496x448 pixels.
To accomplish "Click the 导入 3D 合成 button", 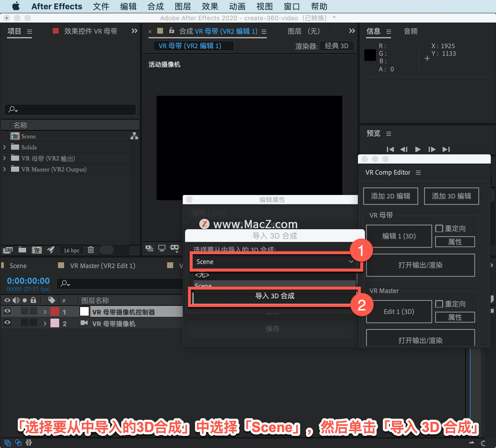I will (275, 296).
